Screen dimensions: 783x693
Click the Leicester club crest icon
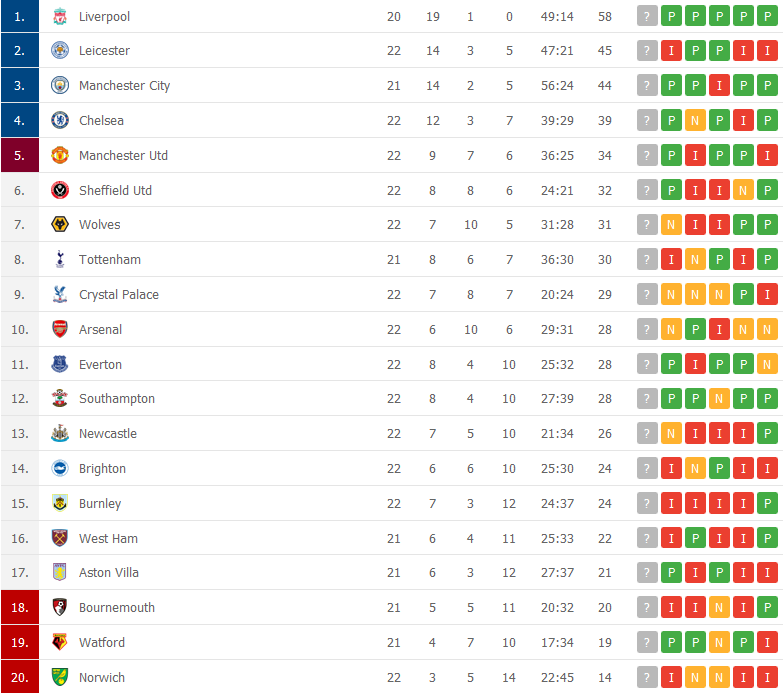tap(60, 51)
